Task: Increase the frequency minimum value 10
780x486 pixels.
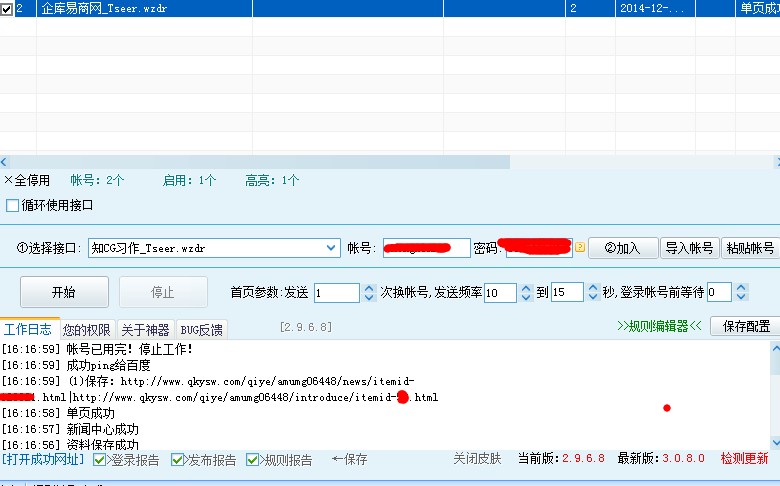Action: pyautogui.click(x=526, y=288)
